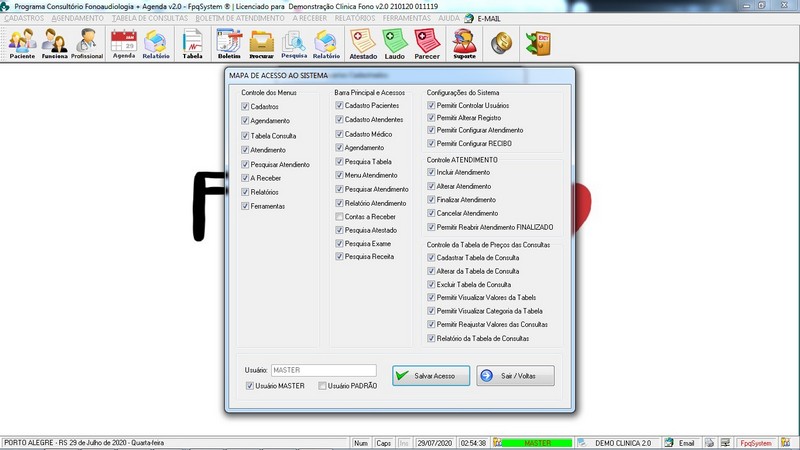800x450 pixels.
Task: Click the FpqSystem status bar label
Action: tap(756, 443)
